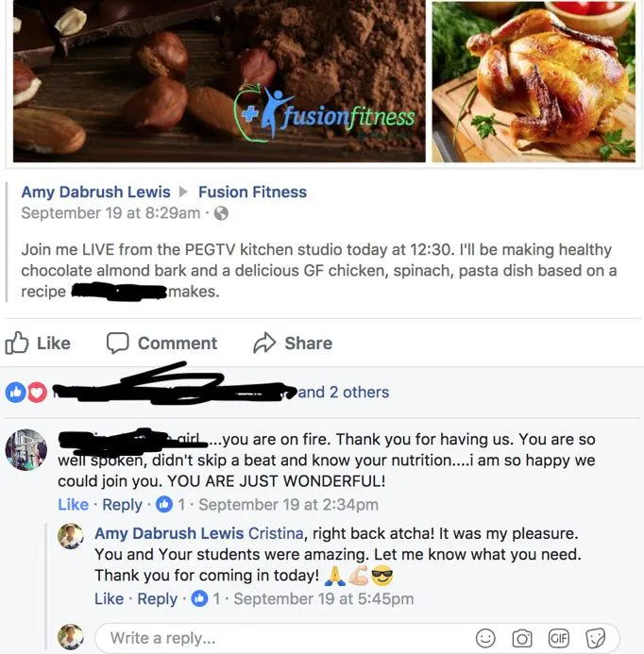This screenshot has height=654, width=644.
Task: Click Reply under Amy's 5:45pm comment
Action: coord(158,599)
